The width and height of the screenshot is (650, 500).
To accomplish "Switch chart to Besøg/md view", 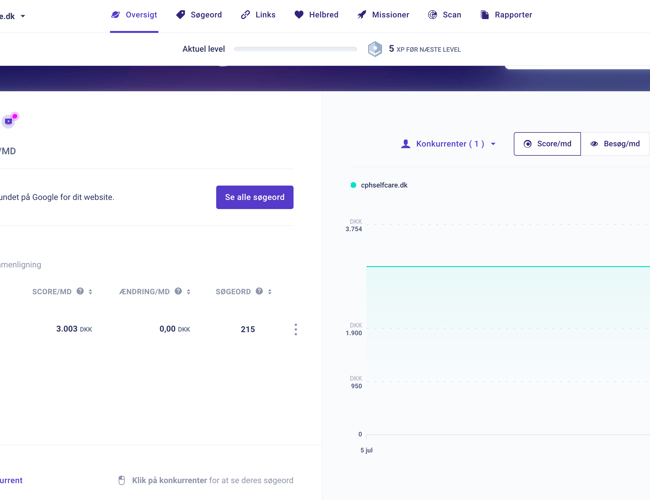I will point(614,144).
